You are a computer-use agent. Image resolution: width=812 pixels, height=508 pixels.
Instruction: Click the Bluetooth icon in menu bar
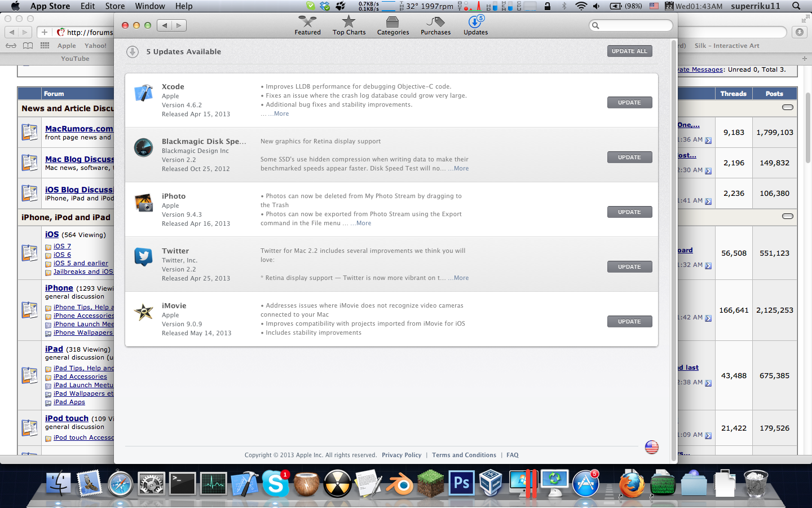[x=564, y=6]
